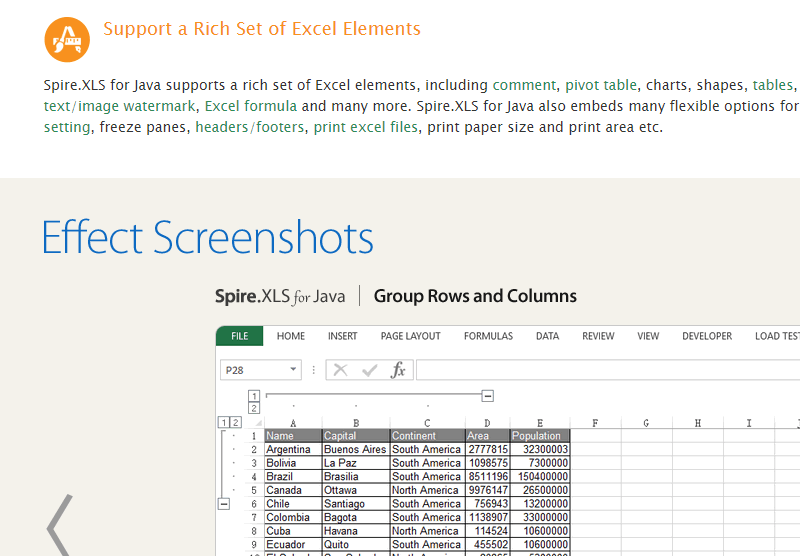Image resolution: width=800 pixels, height=556 pixels.
Task: Click the Support a Rich Set of Excel Elements heading
Action: tap(262, 29)
